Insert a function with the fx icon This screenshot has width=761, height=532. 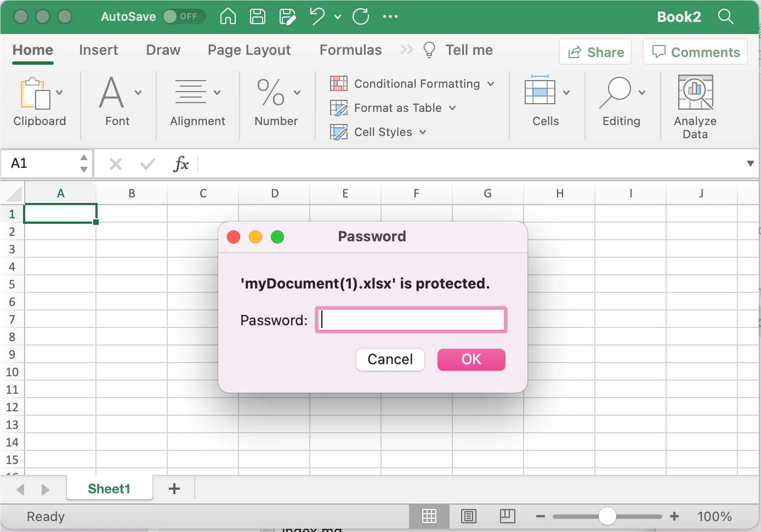pos(181,163)
